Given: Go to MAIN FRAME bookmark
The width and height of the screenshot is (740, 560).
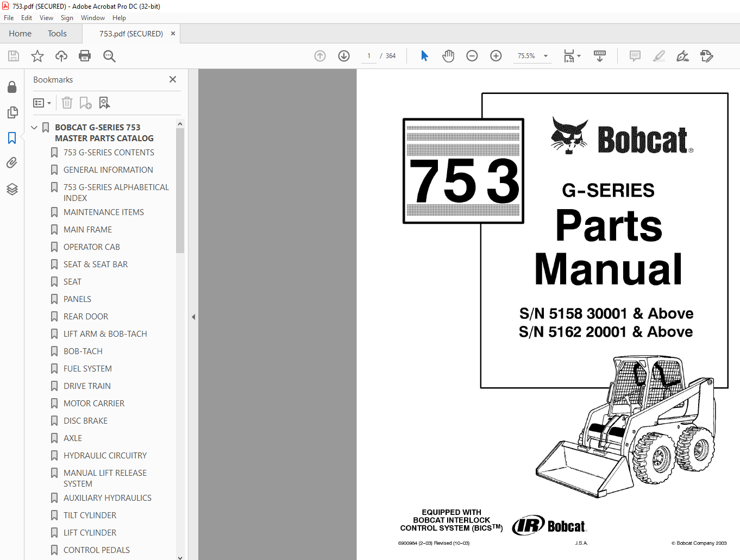Looking at the screenshot, I should pyautogui.click(x=87, y=230).
